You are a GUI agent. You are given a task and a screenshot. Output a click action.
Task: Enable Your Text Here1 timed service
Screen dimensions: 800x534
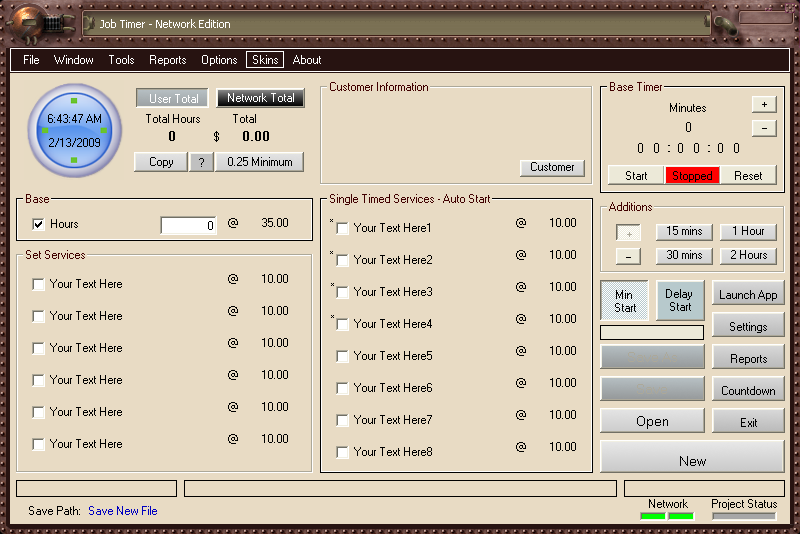coord(342,228)
